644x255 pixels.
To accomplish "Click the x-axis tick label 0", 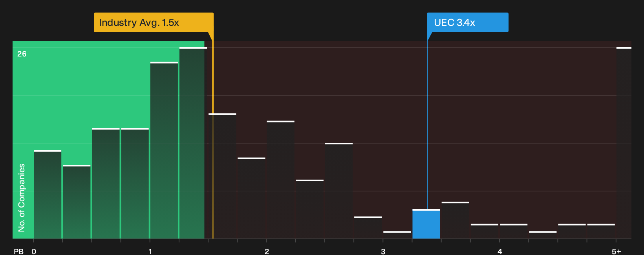I will click(x=34, y=251).
